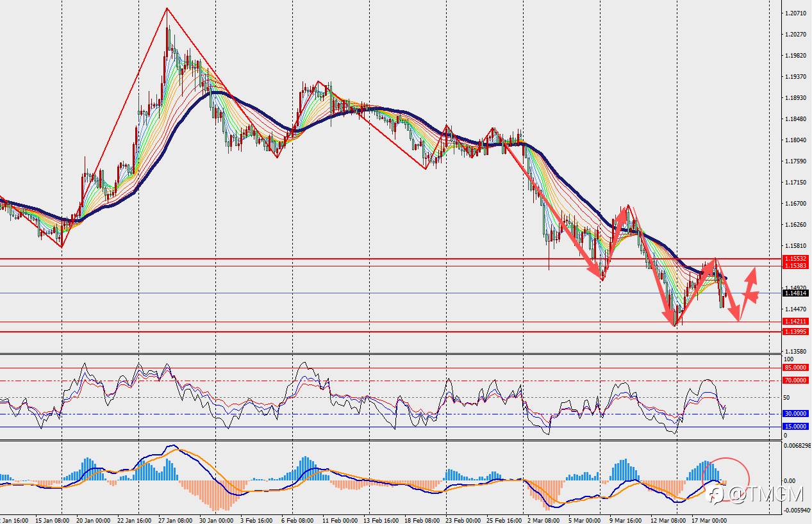Select the 1.20710 top price scale value
The height and width of the screenshot is (524, 812).
pos(796,13)
